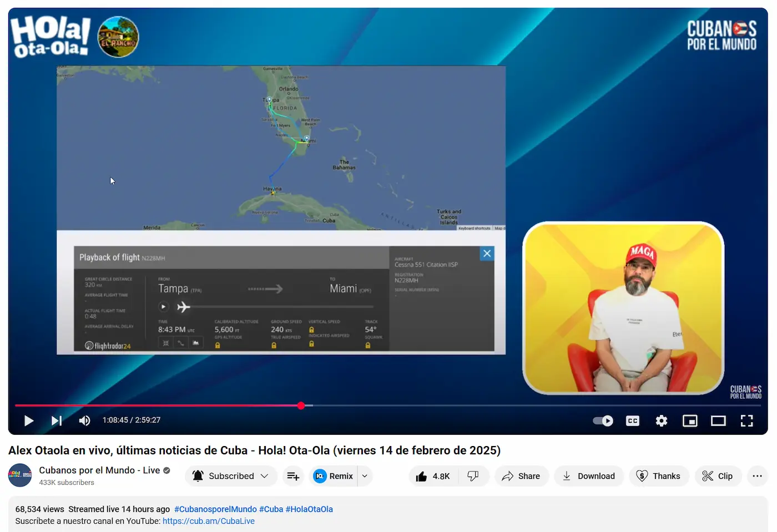Open the cub.am/CubaLive link
Screen dimensions: 777x532
click(x=209, y=521)
